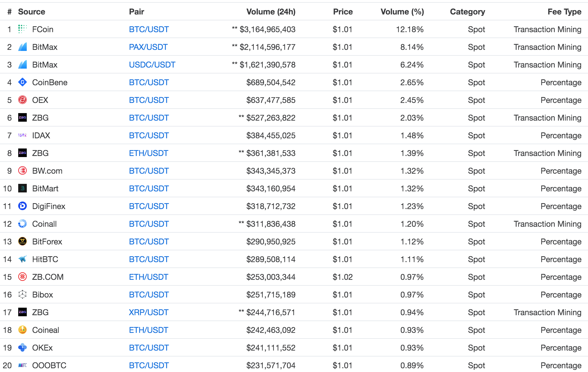The height and width of the screenshot is (372, 588).
Task: Click the ZB.COM red logo icon
Action: (22, 277)
